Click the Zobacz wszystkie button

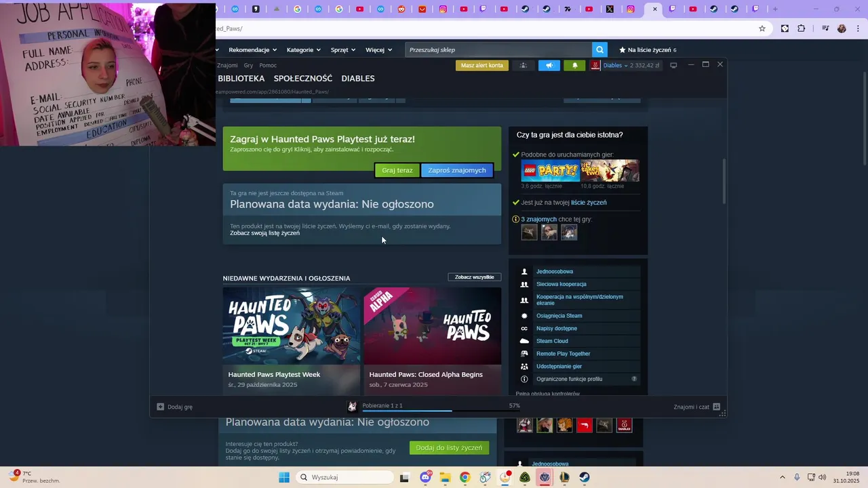tap(475, 277)
